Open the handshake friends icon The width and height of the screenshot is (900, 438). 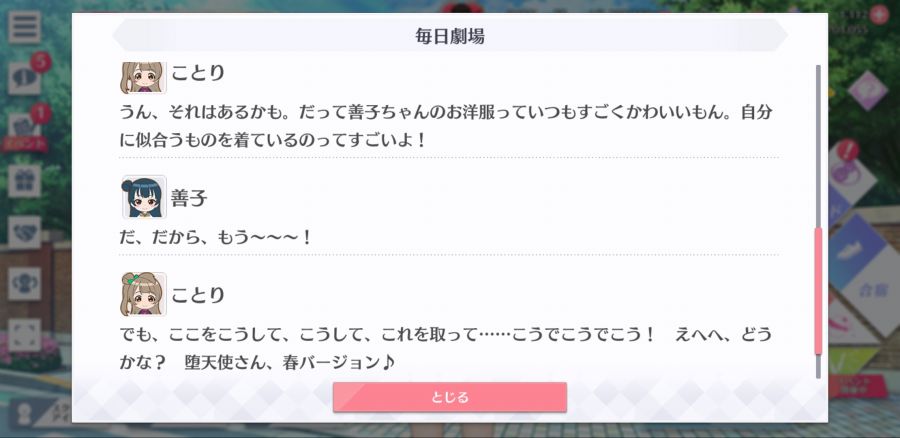24,232
